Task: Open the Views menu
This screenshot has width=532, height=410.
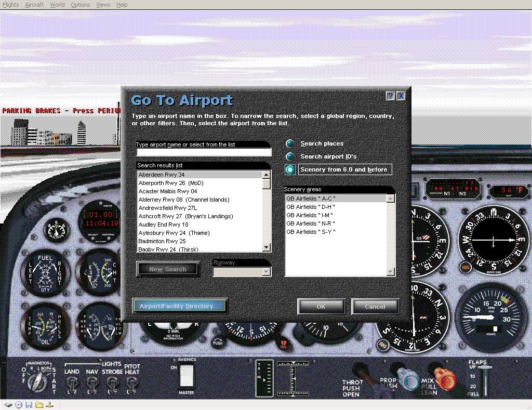Action: [103, 5]
